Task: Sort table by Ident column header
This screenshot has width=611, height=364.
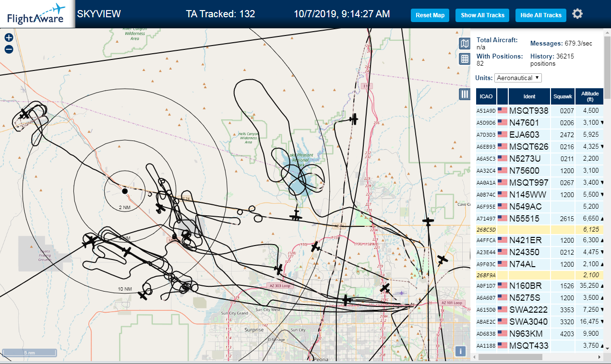Action: point(529,96)
